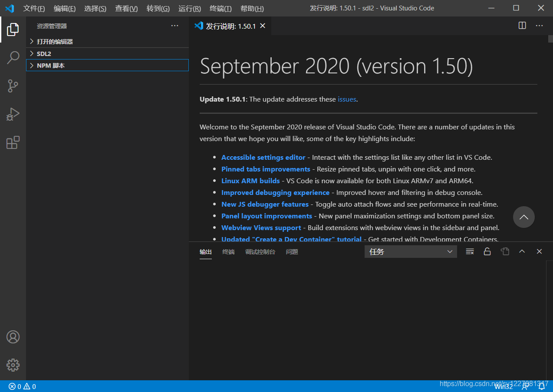This screenshot has width=553, height=392.
Task: Maximize the Visual Studio Code window
Action: coord(516,8)
